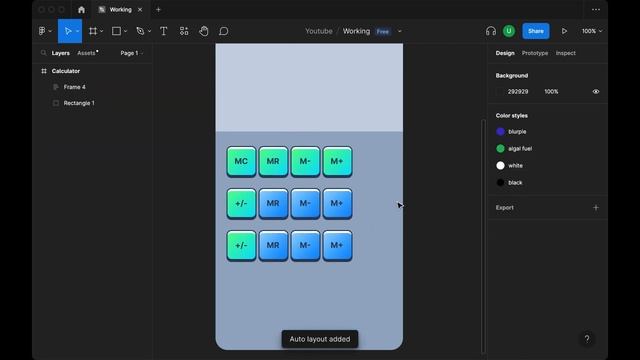The width and height of the screenshot is (640, 360).
Task: Select the Hand tool
Action: pos(204,31)
